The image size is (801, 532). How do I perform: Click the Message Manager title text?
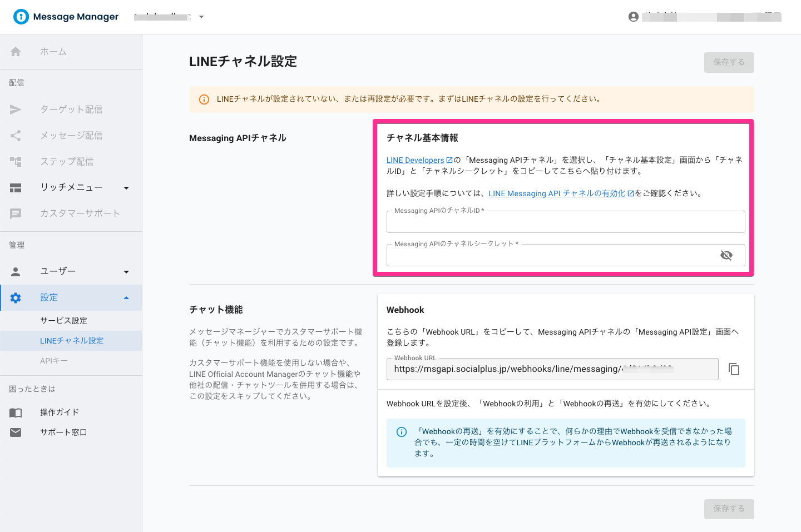tap(76, 17)
